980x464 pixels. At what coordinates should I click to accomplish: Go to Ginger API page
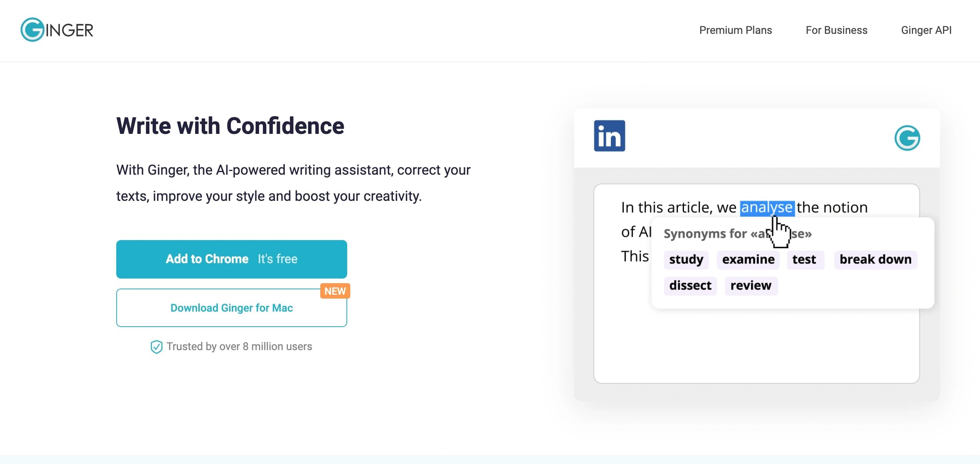(926, 30)
